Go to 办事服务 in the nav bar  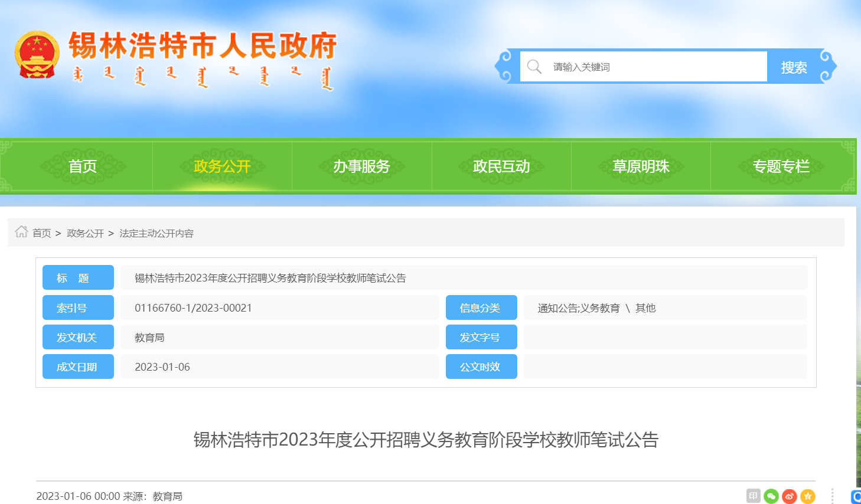click(x=361, y=166)
